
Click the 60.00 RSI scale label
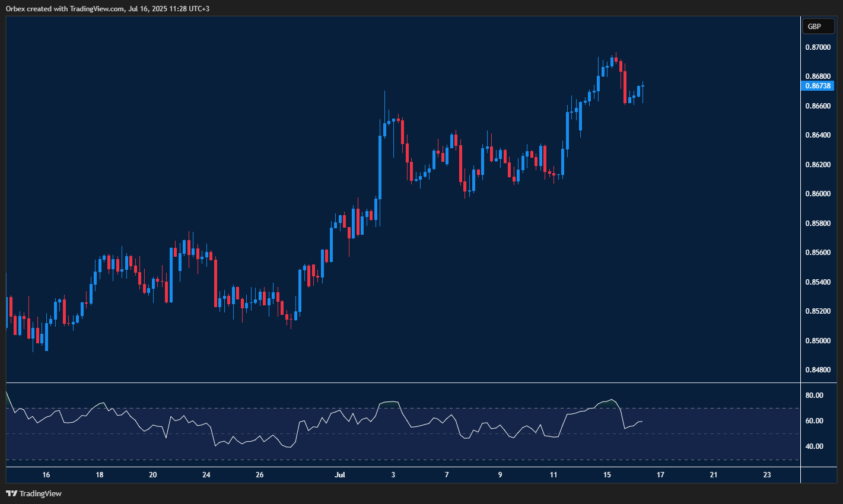point(815,420)
